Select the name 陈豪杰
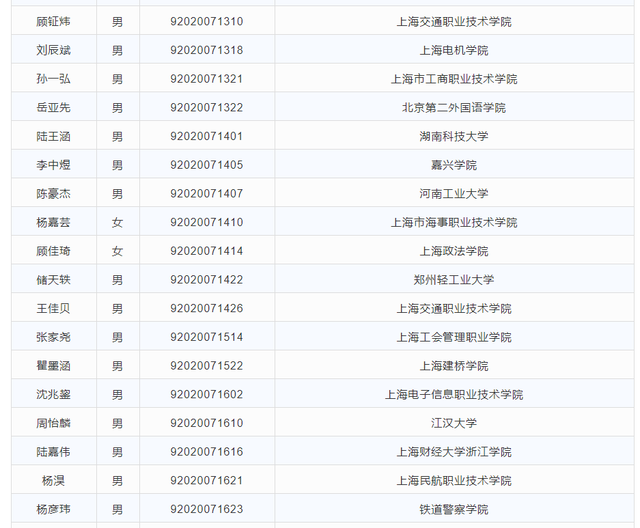 click(x=53, y=193)
